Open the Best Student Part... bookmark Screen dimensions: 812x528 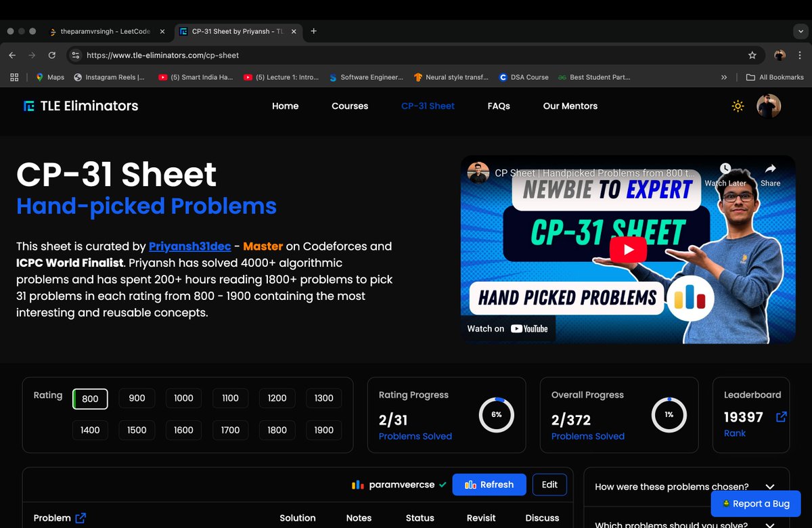click(x=594, y=77)
